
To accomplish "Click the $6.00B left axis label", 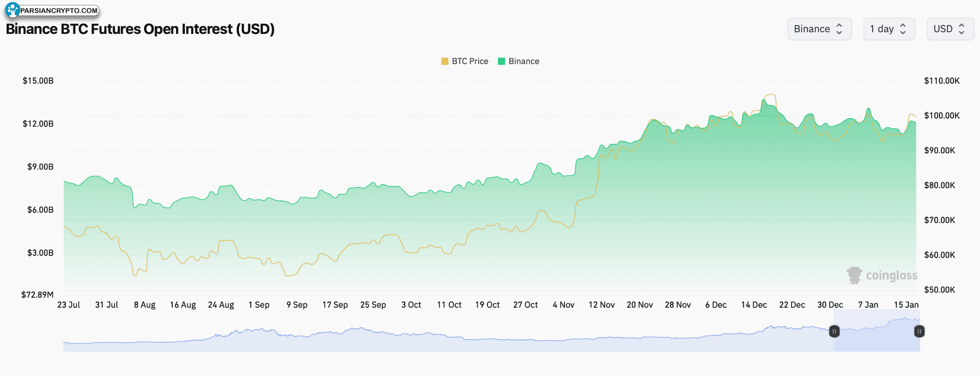I will click(40, 210).
